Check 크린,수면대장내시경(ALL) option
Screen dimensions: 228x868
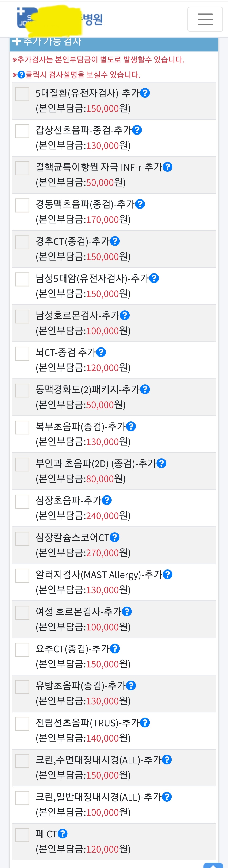[x=23, y=761]
